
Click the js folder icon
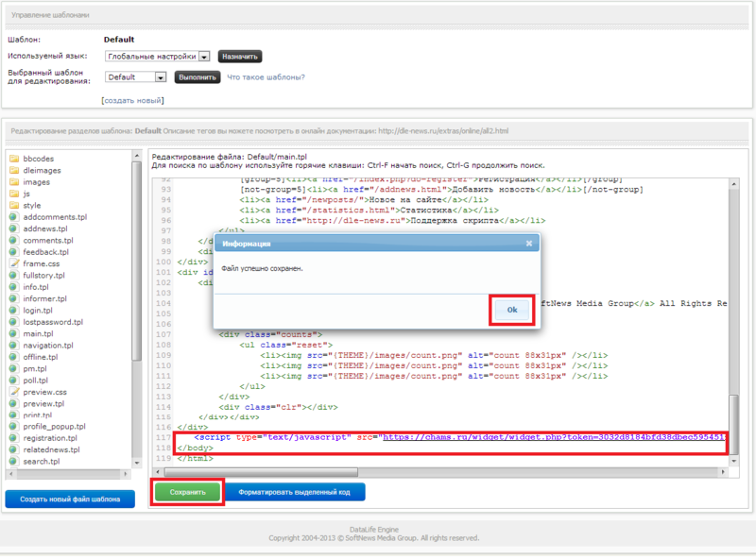(x=14, y=194)
